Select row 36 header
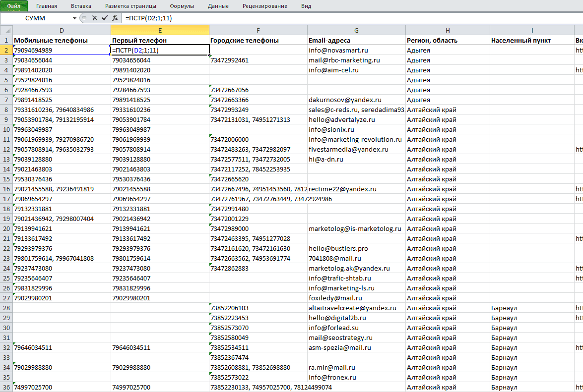Viewport: 583px width, 392px height. (6, 387)
